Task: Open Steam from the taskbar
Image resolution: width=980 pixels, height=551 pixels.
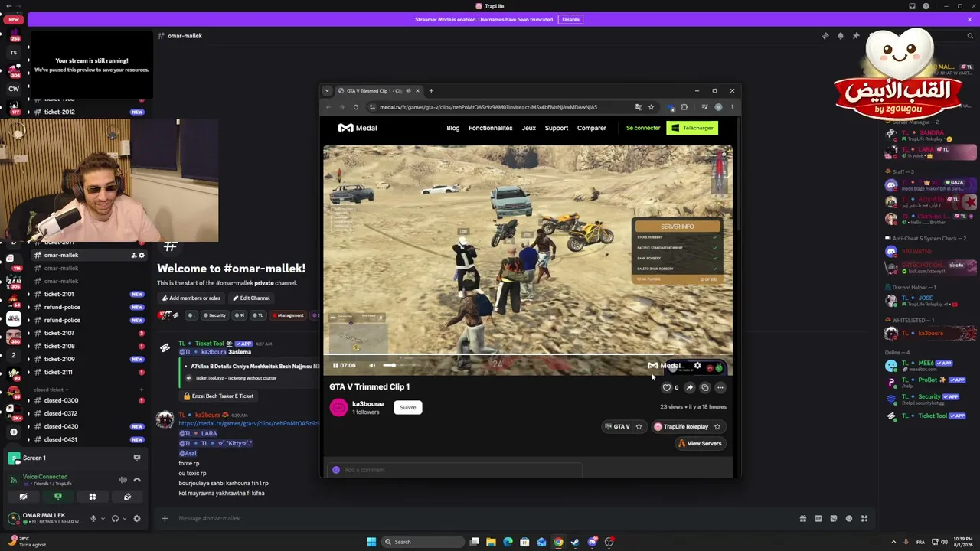Action: 575,542
